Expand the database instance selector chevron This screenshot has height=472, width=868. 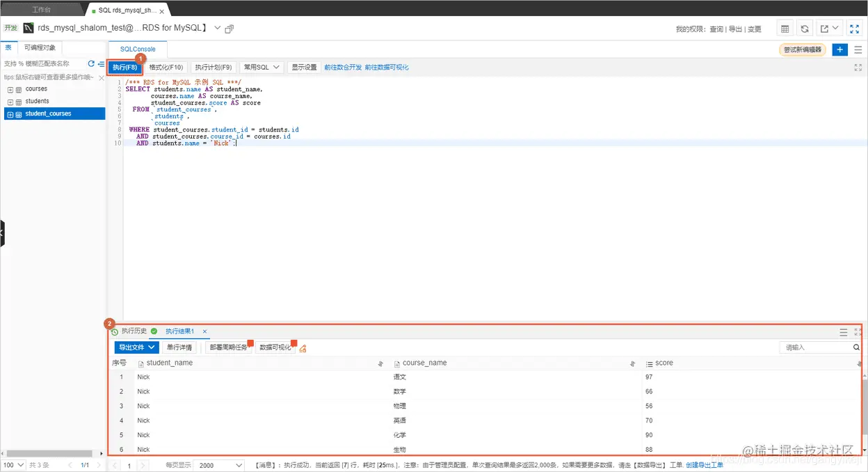pos(218,28)
